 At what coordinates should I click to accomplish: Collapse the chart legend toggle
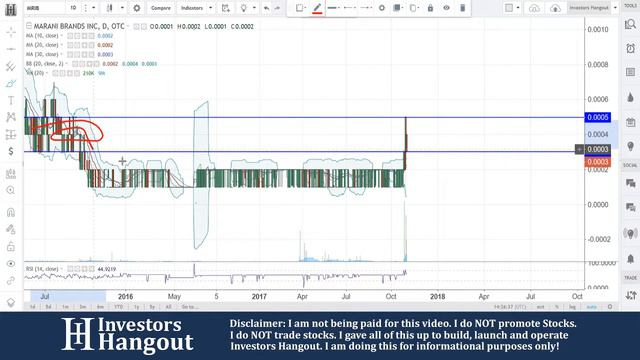point(29,26)
